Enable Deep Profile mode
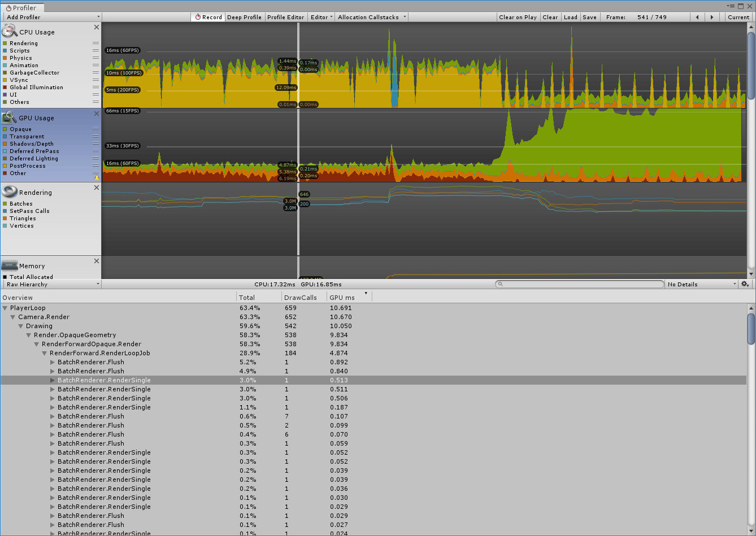Image resolution: width=756 pixels, height=536 pixels. click(244, 17)
